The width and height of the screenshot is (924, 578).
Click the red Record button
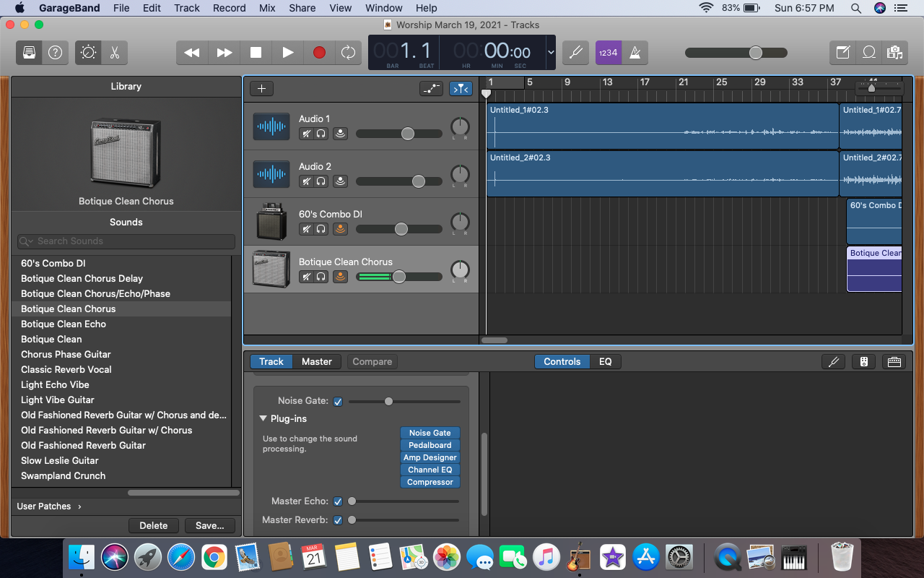(319, 53)
